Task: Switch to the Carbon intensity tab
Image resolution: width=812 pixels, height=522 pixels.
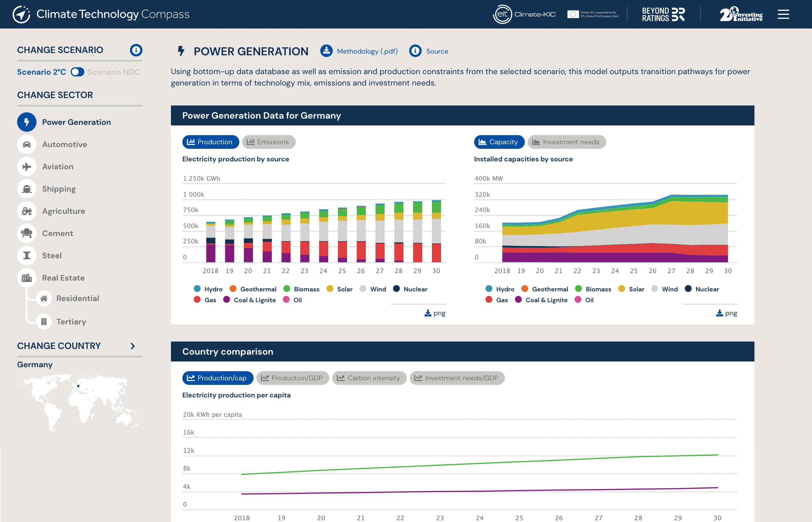Action: pos(369,378)
